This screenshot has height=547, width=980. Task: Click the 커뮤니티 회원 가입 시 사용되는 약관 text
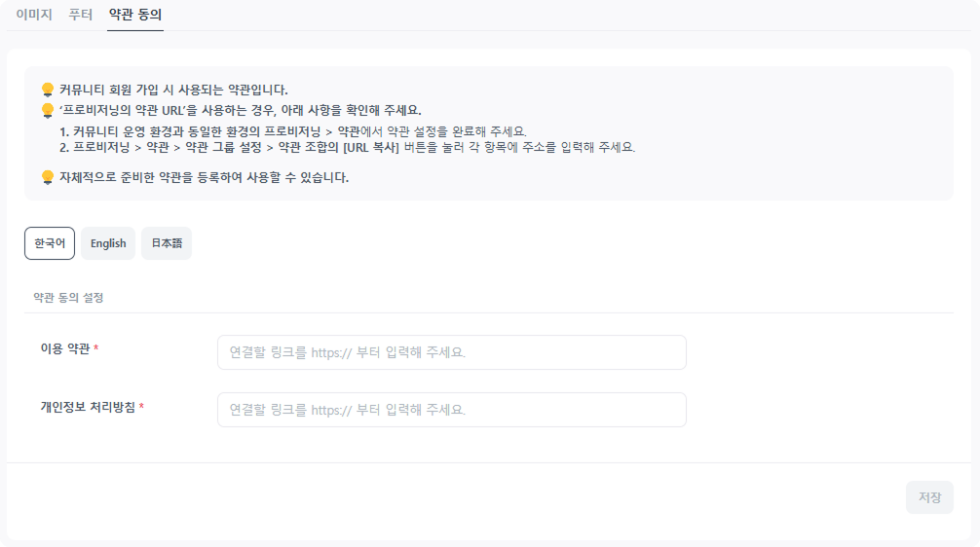click(x=173, y=90)
